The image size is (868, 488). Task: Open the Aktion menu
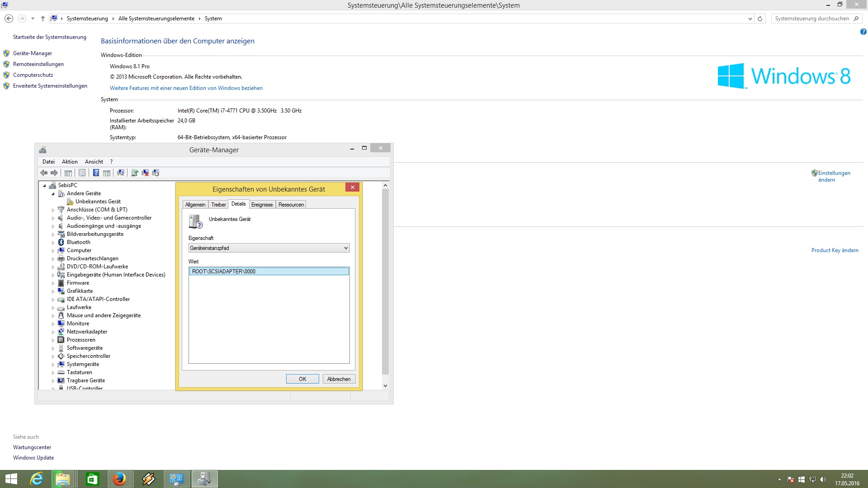(x=70, y=162)
